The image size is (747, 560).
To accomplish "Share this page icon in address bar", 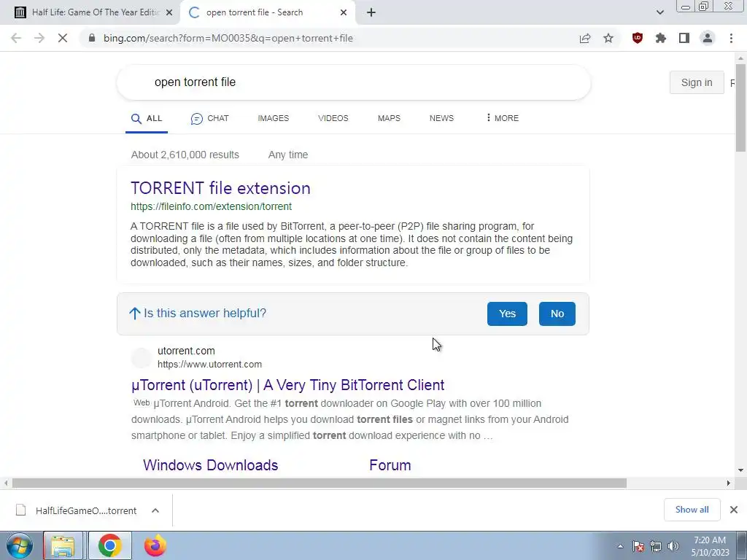I will (585, 38).
